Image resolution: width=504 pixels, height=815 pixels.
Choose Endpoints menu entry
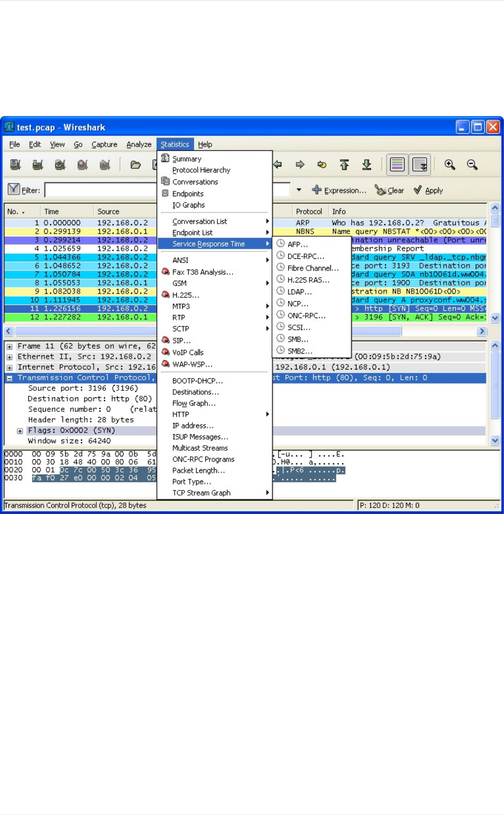click(215, 194)
